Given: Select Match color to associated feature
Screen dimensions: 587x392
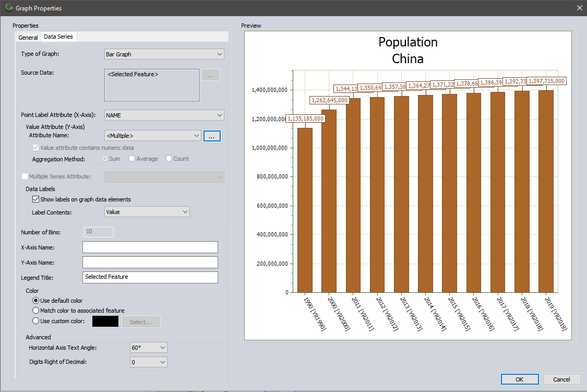Looking at the screenshot, I should tap(35, 310).
